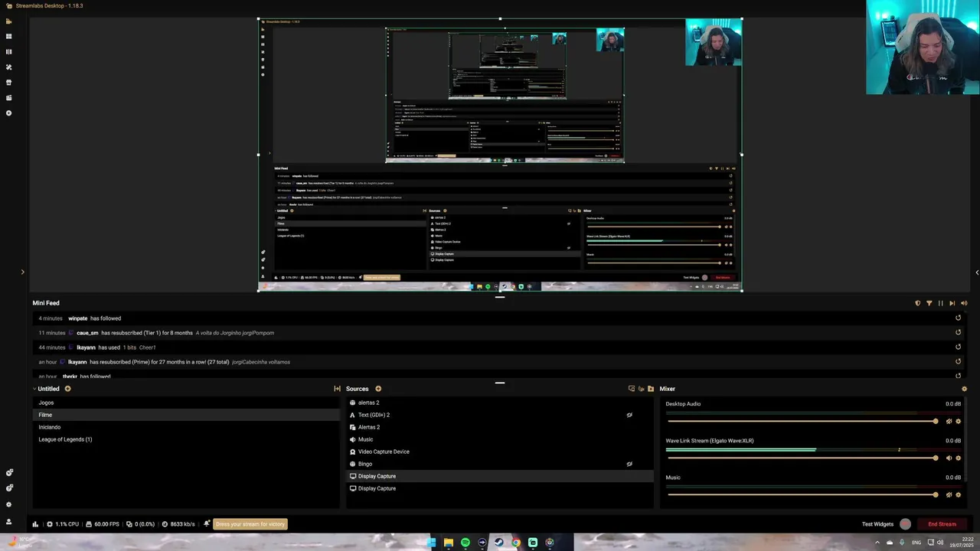Click the notifications bell icon in status bar

[207, 524]
